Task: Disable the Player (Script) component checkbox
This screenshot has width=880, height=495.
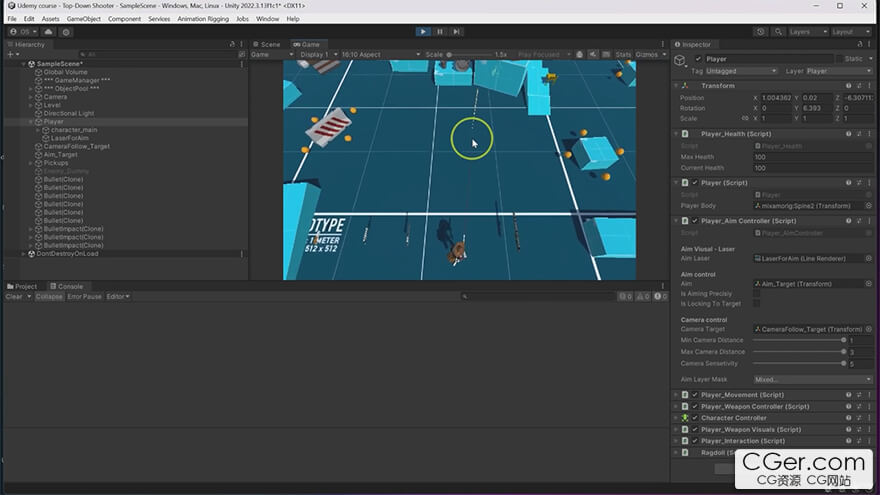Action: [x=695, y=183]
